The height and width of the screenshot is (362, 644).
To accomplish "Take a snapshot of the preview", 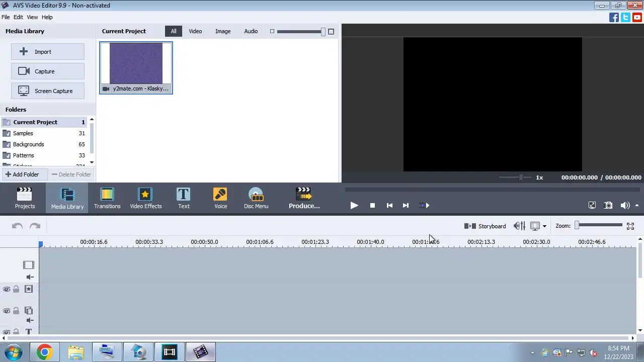I will tap(608, 205).
